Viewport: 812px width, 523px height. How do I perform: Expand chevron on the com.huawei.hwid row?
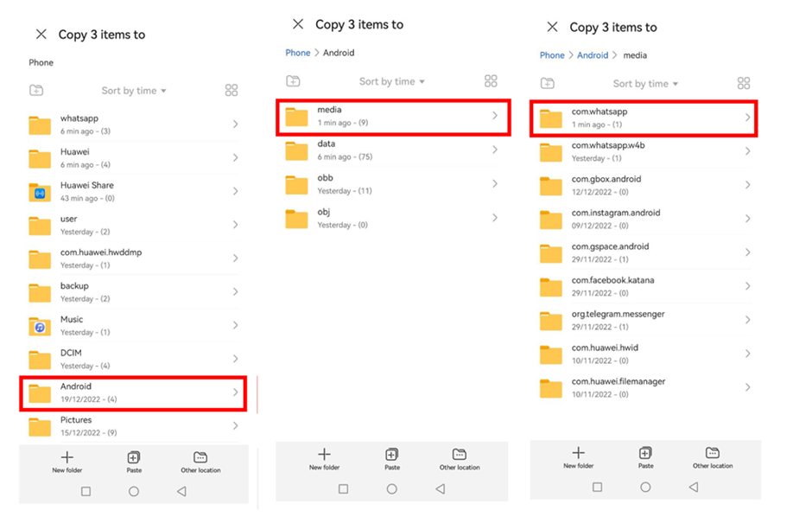748,354
